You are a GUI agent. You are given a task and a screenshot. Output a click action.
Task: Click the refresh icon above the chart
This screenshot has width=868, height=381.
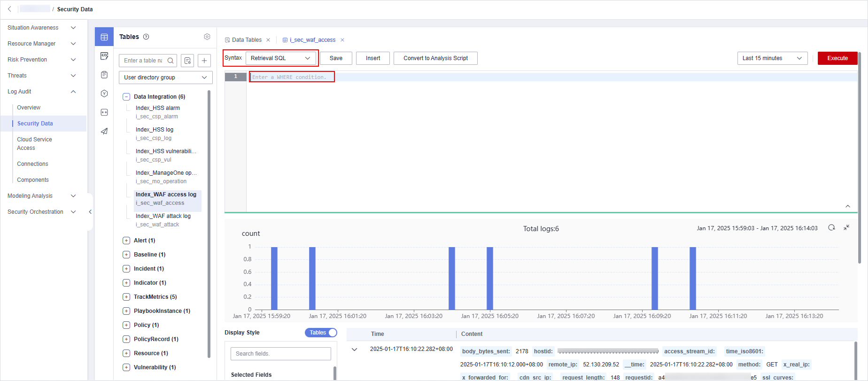(831, 227)
